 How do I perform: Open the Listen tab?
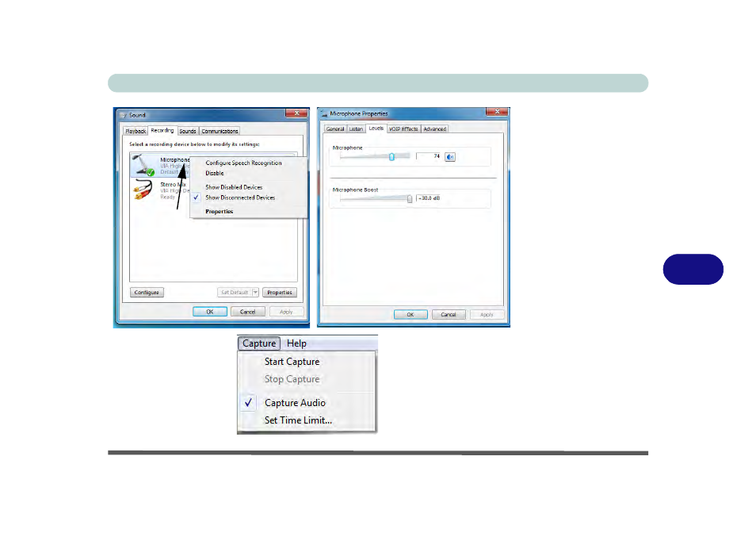tap(356, 128)
